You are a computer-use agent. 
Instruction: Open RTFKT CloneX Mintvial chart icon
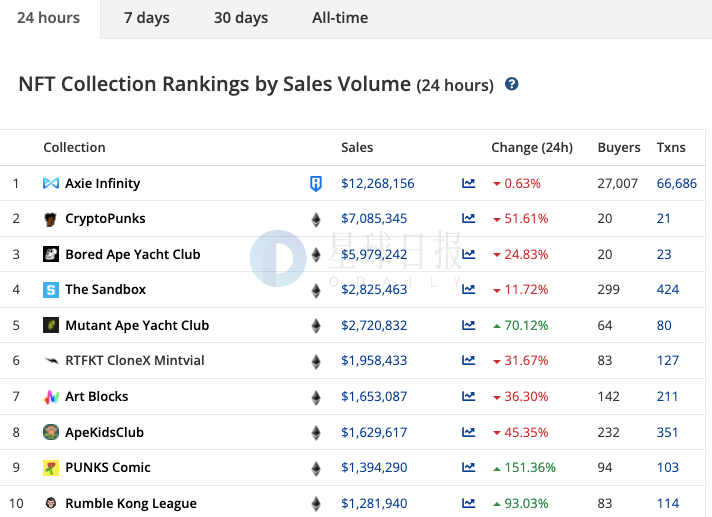(468, 360)
